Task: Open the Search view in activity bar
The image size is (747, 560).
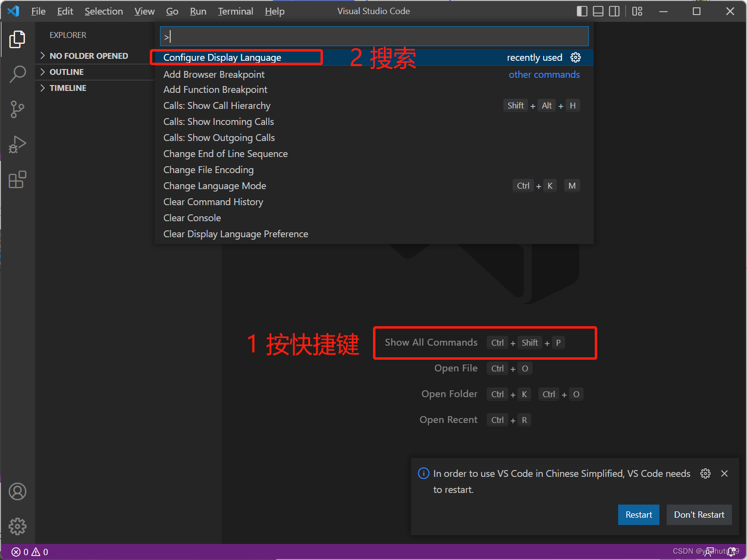Action: point(18,74)
